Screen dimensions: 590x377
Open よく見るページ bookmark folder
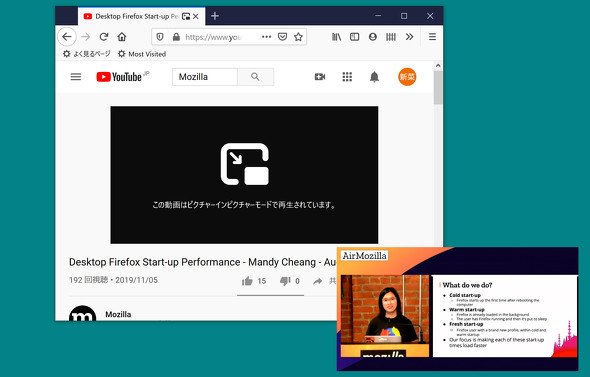click(87, 54)
